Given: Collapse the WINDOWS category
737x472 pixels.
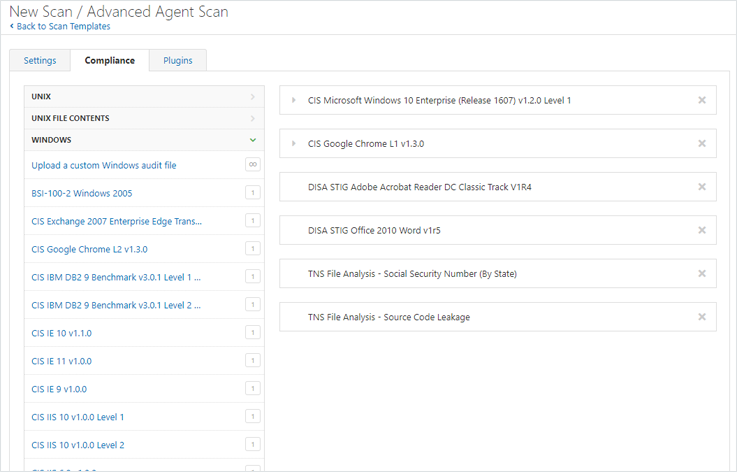Looking at the screenshot, I should click(x=144, y=140).
